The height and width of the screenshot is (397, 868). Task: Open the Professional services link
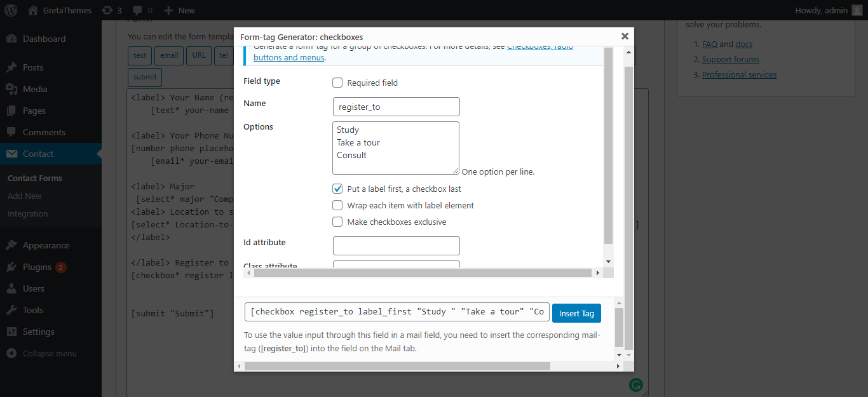(x=739, y=74)
